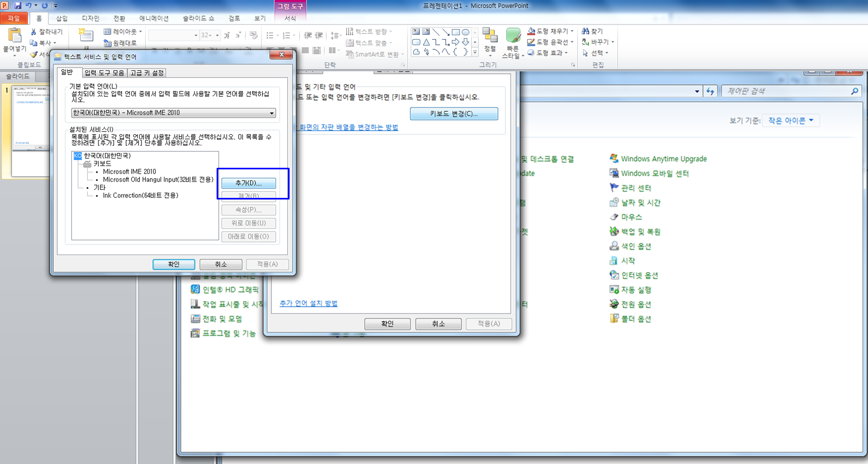Open the font size dropdown arrow
Image resolution: width=868 pixels, height=464 pixels.
click(x=217, y=35)
